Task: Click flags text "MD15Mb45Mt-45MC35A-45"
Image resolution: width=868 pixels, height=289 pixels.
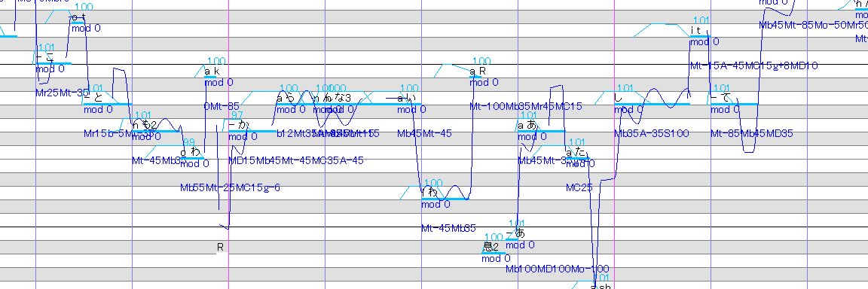Action: [296, 161]
